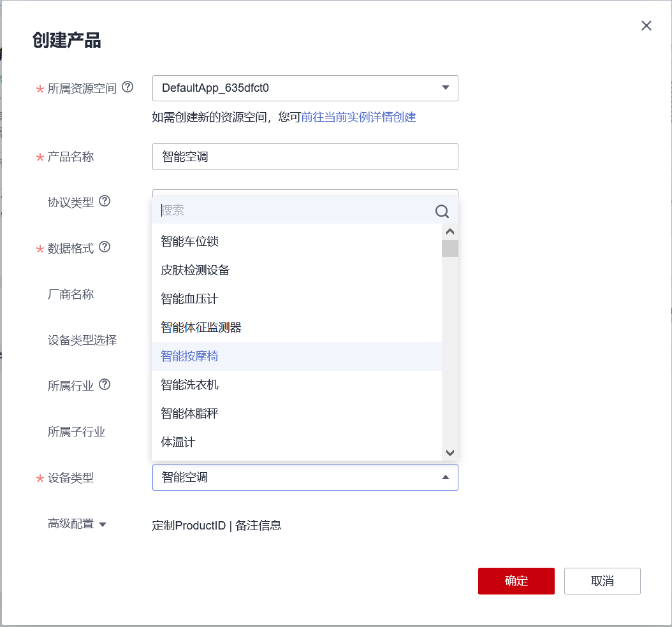Choose 智能洗衣机 from the device list

190,384
